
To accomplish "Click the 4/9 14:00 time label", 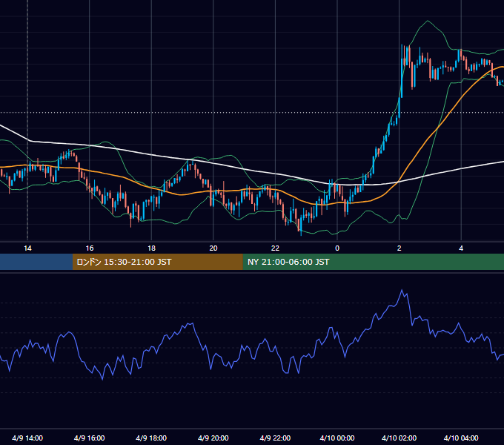I will pos(27,438).
